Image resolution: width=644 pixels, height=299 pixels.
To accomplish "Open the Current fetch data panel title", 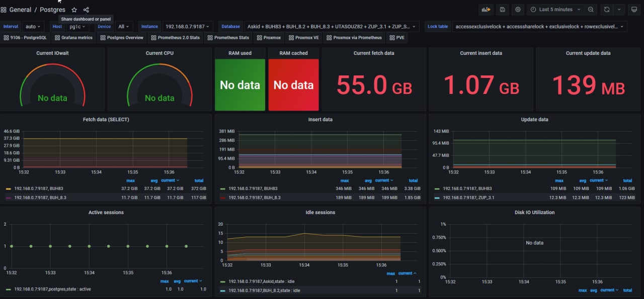I will 374,53.
